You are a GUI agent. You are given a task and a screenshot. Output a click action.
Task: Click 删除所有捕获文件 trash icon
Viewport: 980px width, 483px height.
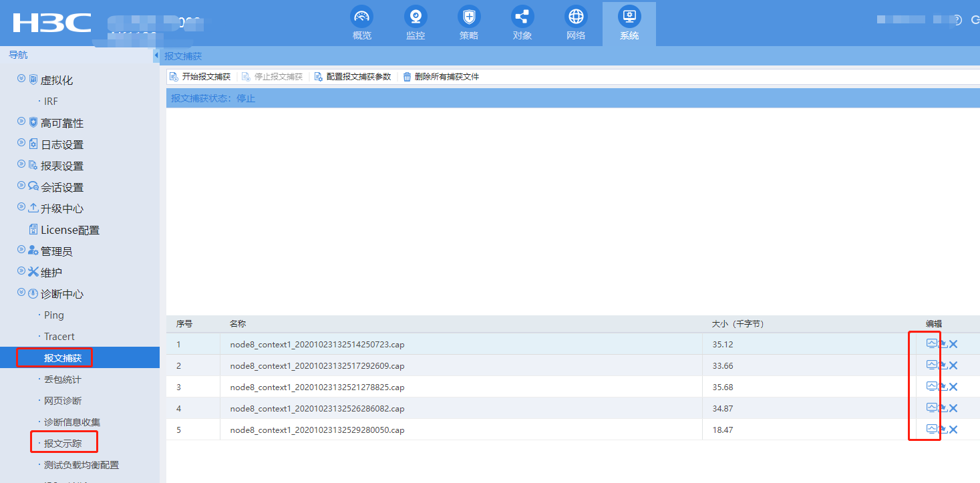407,77
